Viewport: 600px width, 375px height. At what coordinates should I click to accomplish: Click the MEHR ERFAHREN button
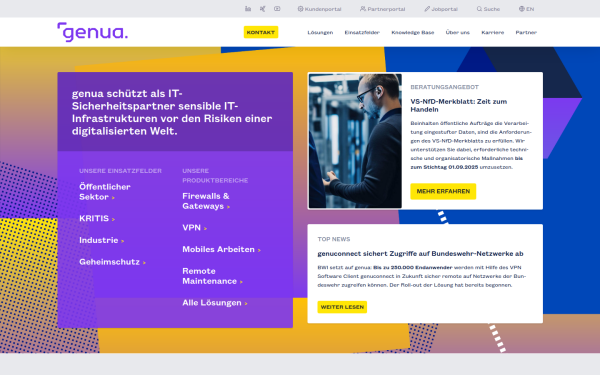[x=443, y=191]
